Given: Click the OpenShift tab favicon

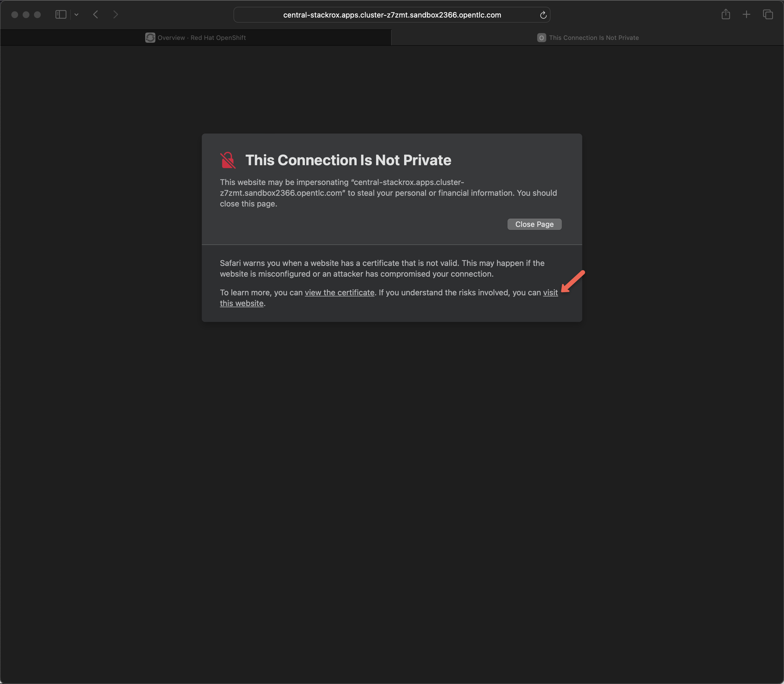Looking at the screenshot, I should pyautogui.click(x=150, y=38).
